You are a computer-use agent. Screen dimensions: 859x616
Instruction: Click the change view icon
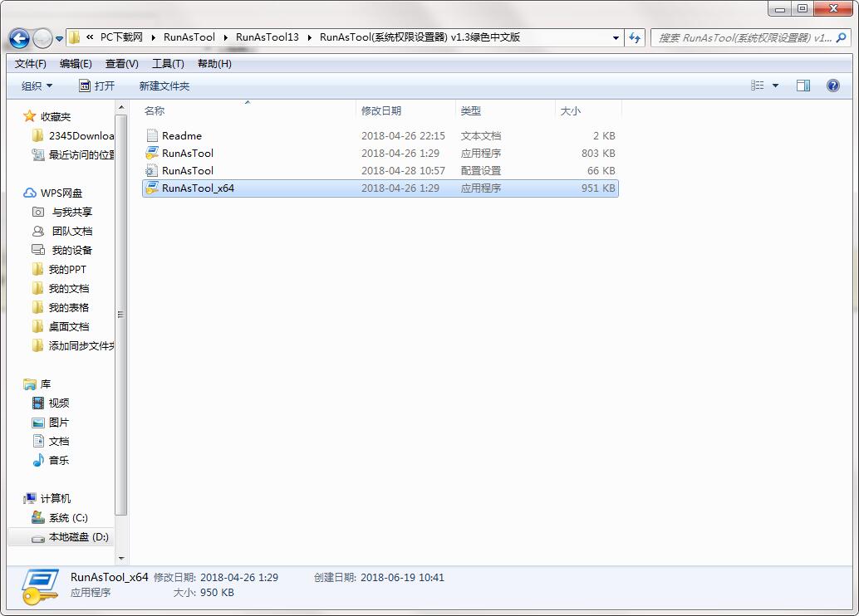click(x=758, y=86)
